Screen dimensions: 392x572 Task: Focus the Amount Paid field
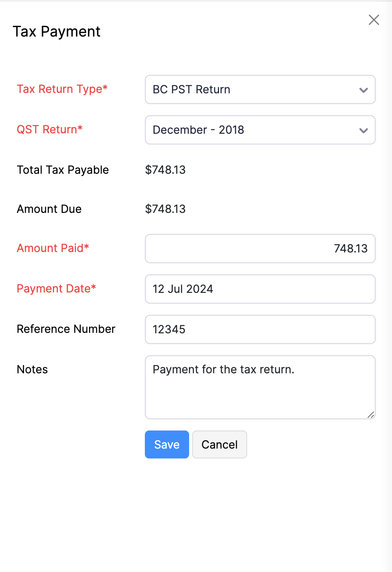[x=260, y=249]
